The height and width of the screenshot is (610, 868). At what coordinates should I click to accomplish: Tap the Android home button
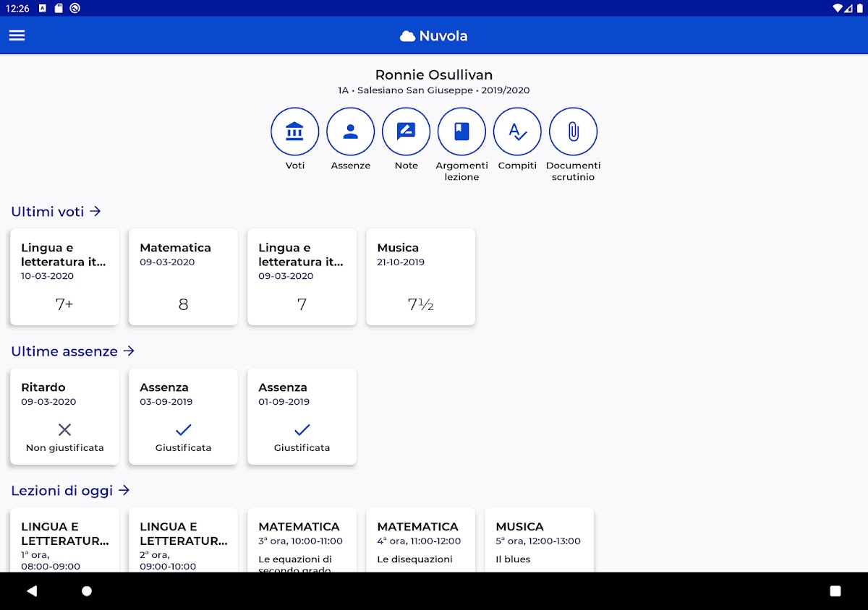pyautogui.click(x=87, y=591)
